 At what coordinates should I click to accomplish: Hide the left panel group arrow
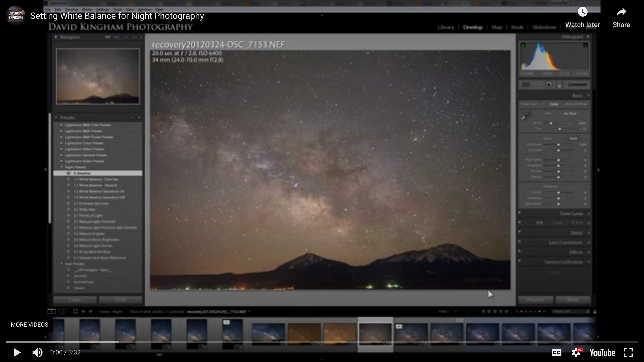pos(45,170)
